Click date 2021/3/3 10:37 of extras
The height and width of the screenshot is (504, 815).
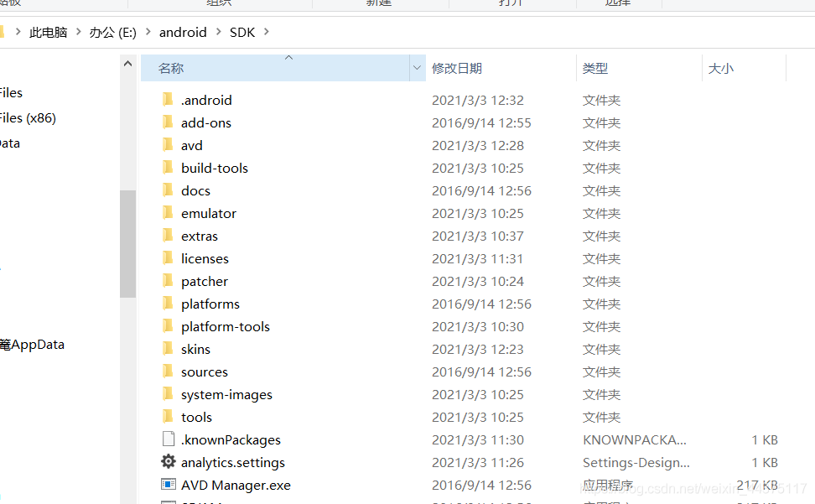click(x=478, y=236)
